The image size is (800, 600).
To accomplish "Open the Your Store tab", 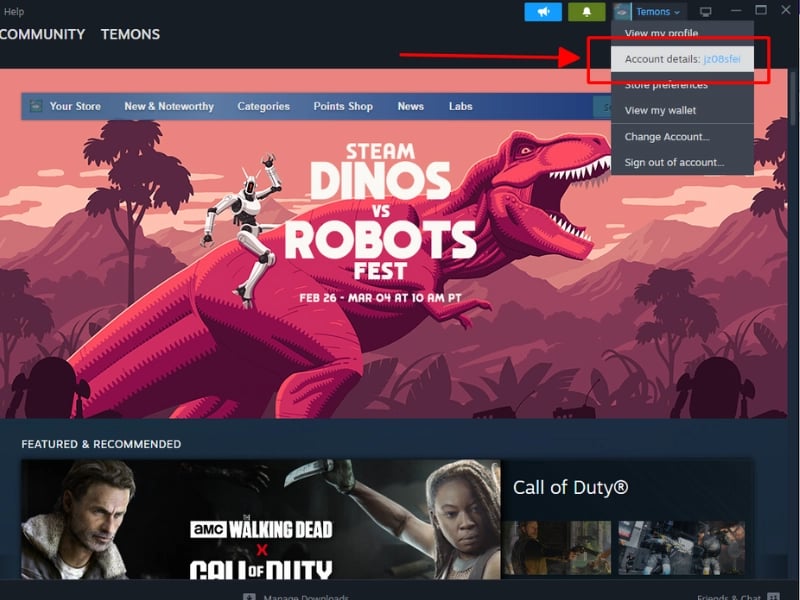I will [x=75, y=106].
